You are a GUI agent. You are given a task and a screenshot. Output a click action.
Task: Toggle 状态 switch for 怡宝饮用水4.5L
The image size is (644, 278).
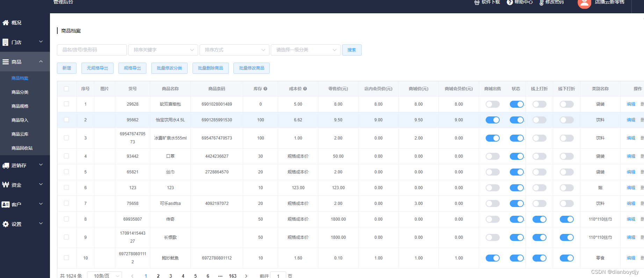click(x=516, y=120)
